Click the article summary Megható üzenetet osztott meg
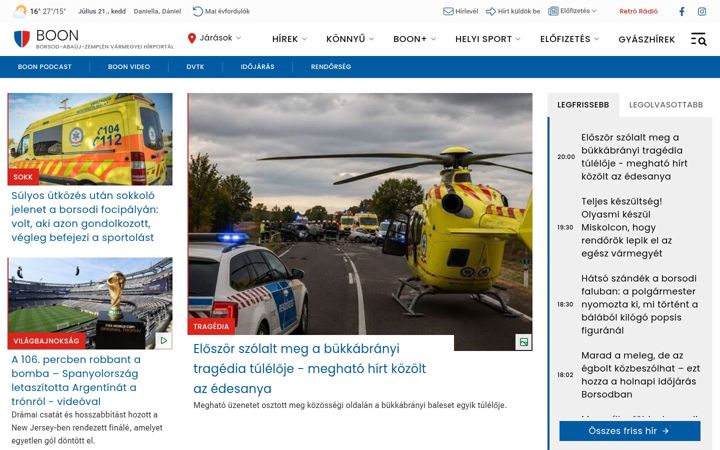Screen dimensions: 720x450 [x=350, y=405]
